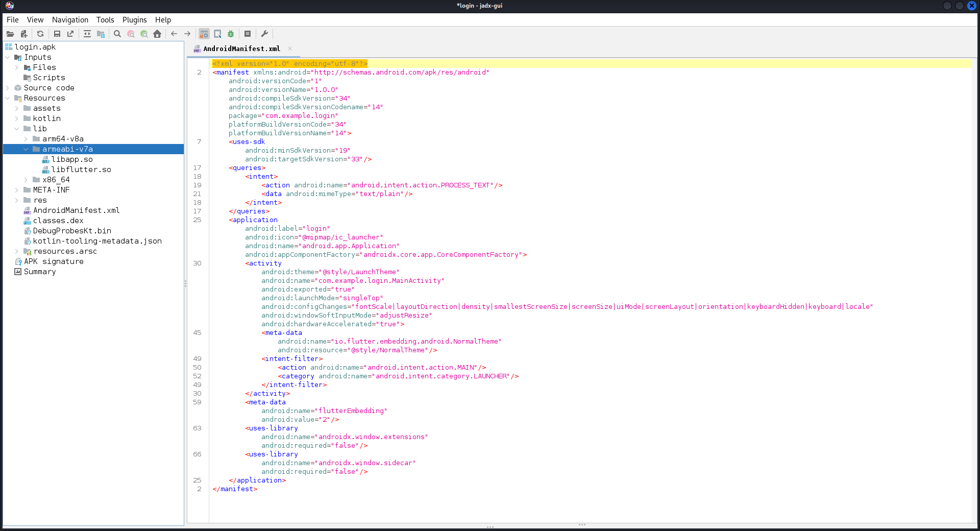
Task: Expand the x86_64 lib folder
Action: (26, 180)
